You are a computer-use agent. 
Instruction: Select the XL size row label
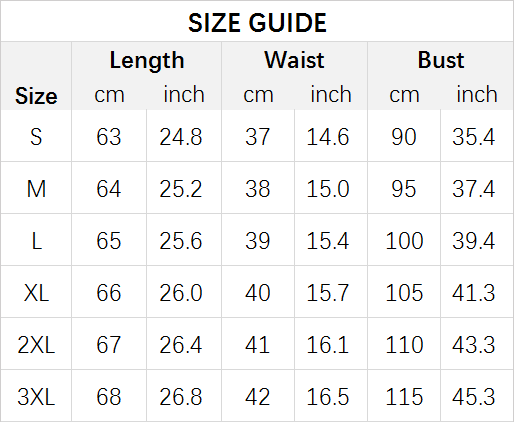click(36, 293)
